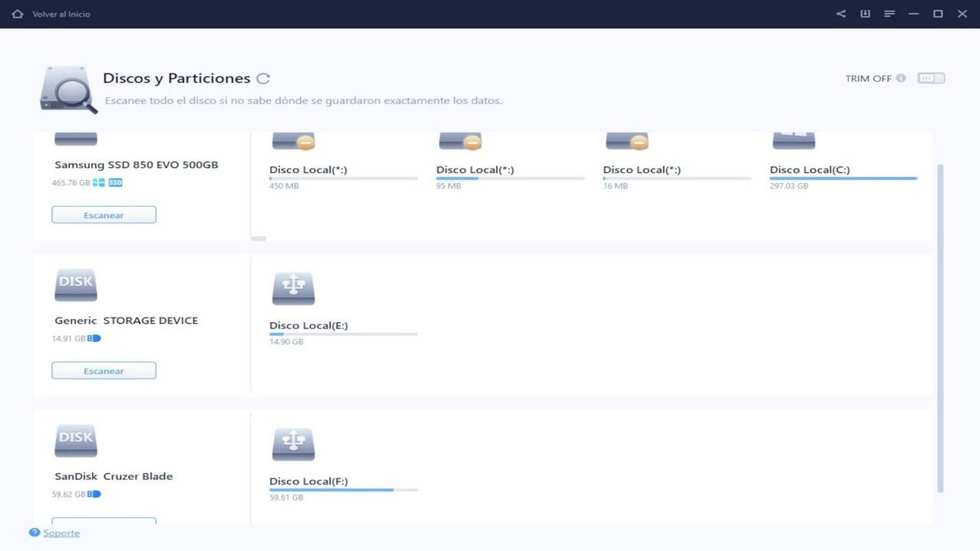Select the 450 MB partition icon
The width and height of the screenshot is (980, 551).
(293, 140)
